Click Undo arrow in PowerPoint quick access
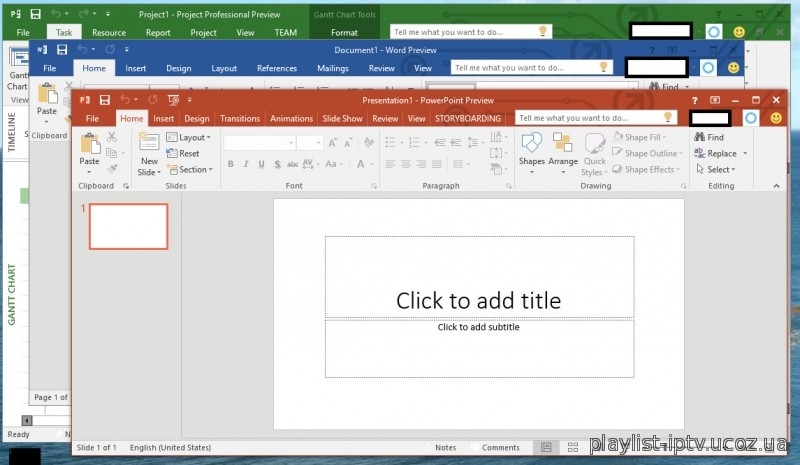The height and width of the screenshot is (465, 800). (125, 100)
